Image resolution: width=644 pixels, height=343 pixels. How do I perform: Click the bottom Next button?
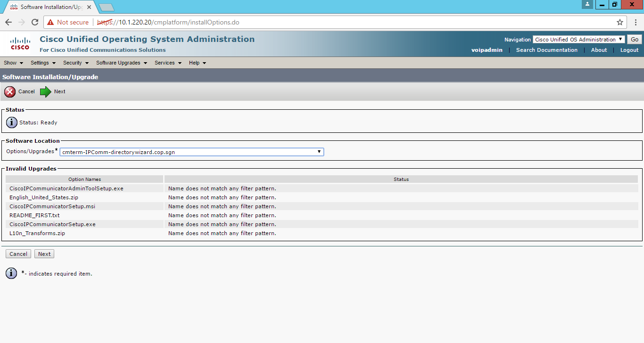pyautogui.click(x=44, y=254)
